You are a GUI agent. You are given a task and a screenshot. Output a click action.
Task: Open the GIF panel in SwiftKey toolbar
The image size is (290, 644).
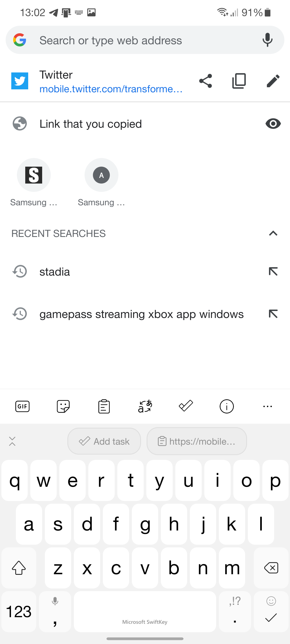22,406
